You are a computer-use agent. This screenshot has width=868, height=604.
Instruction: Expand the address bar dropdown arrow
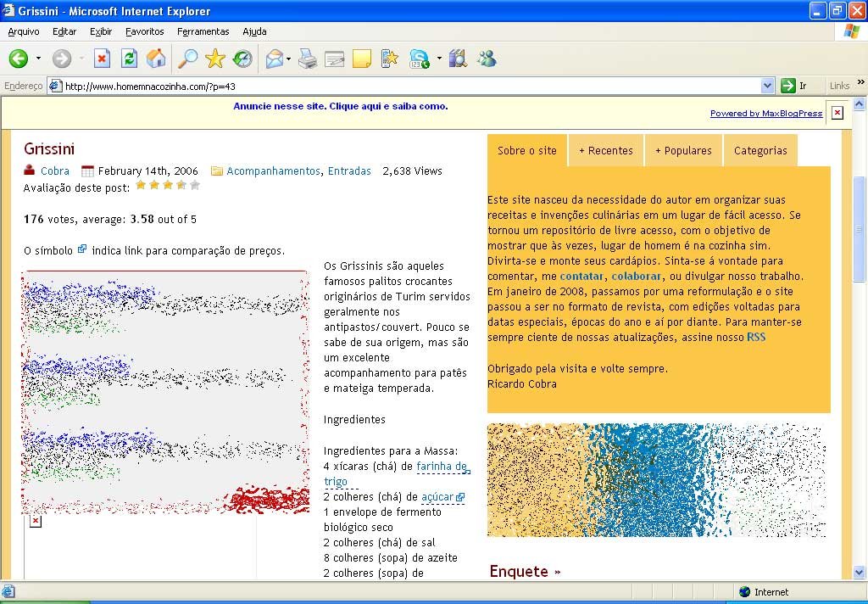767,86
